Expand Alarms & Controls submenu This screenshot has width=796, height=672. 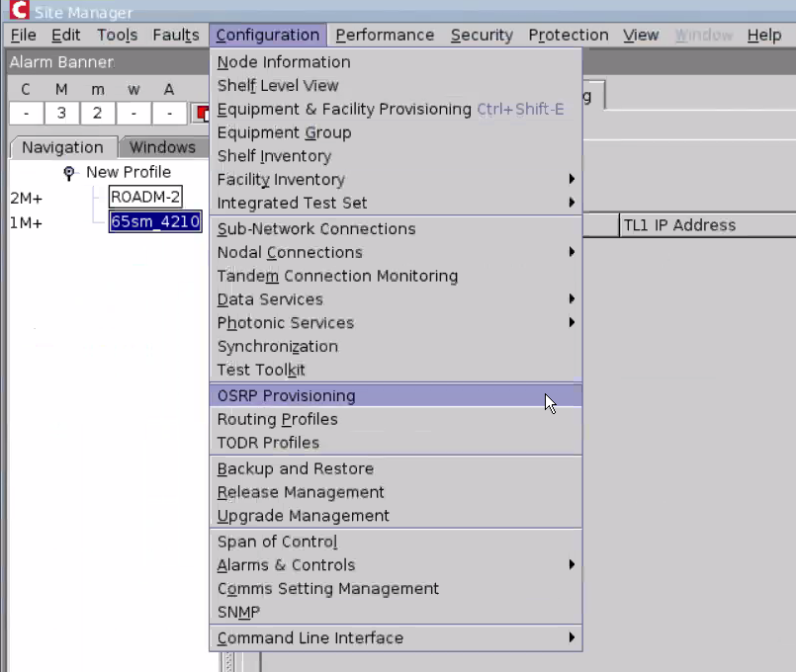click(396, 565)
